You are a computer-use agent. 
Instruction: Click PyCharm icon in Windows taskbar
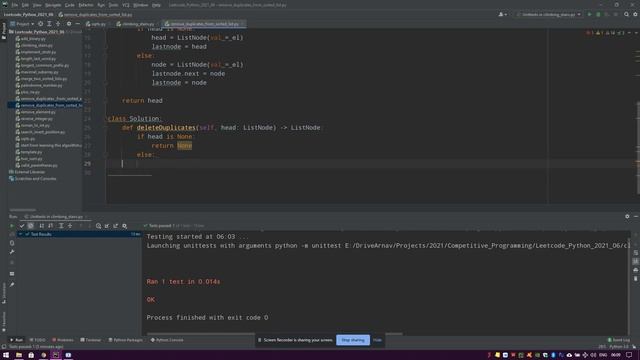56,355
